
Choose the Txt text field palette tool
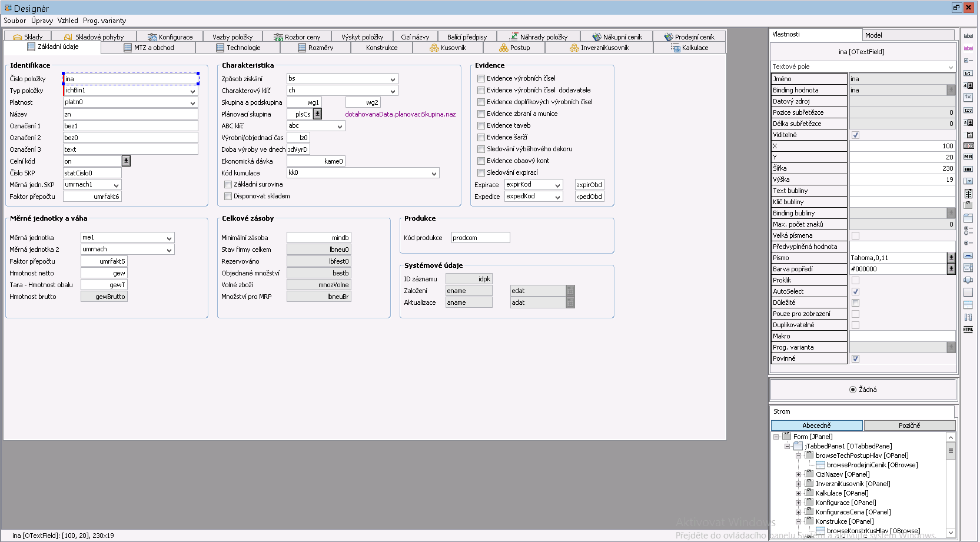(x=968, y=74)
